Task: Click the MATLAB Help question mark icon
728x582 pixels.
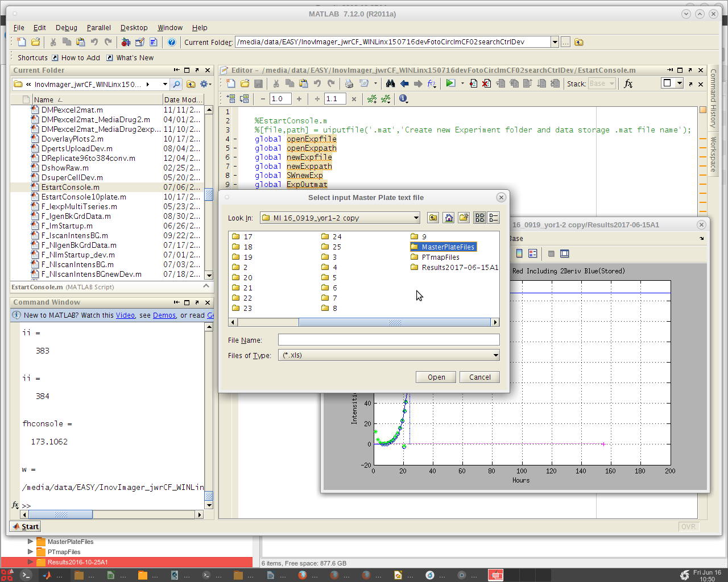Action: 172,42
